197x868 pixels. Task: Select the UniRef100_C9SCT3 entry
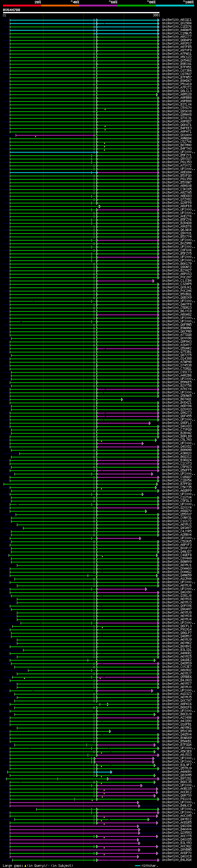(x=176, y=372)
